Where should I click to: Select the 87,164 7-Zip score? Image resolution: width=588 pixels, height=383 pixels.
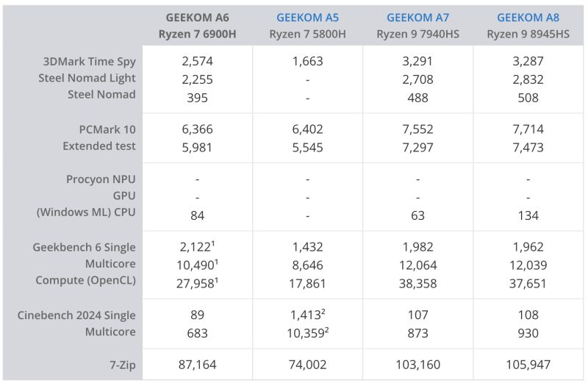point(197,363)
